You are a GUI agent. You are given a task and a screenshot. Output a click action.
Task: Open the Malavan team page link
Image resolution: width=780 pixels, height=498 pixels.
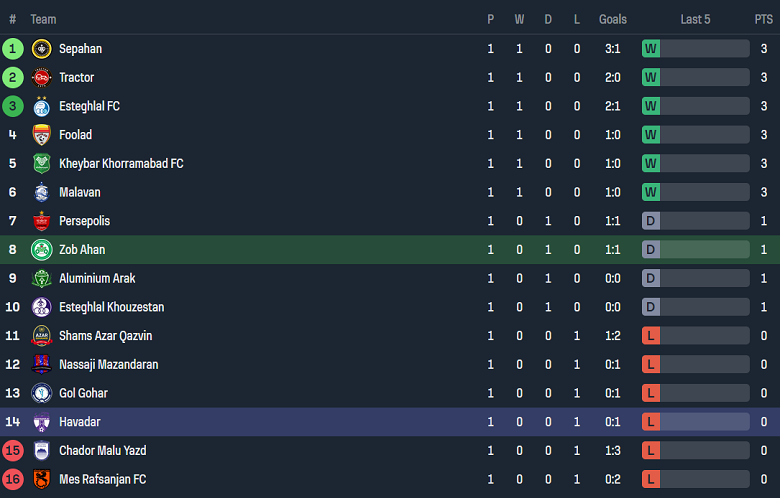coord(80,192)
